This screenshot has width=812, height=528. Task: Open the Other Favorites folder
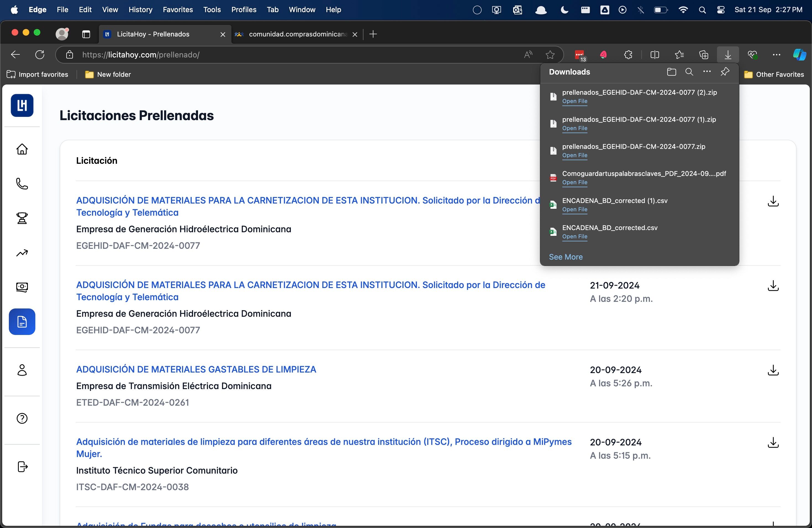tap(774, 74)
